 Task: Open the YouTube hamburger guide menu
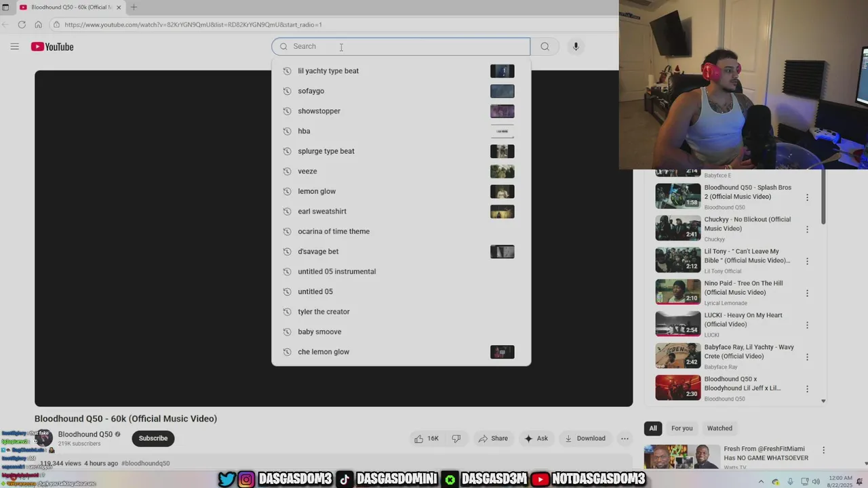(x=14, y=46)
